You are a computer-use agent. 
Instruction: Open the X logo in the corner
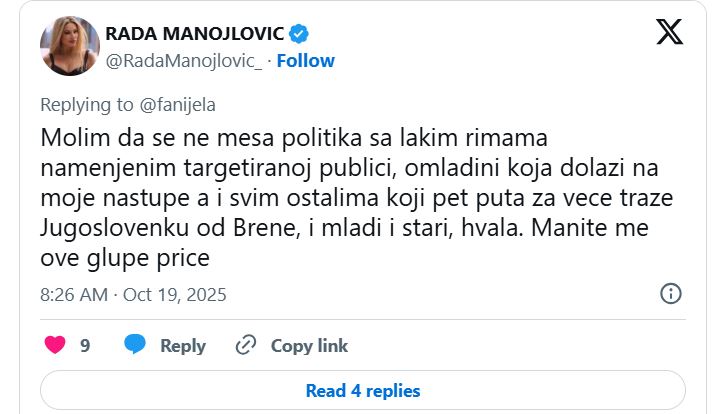[x=670, y=33]
